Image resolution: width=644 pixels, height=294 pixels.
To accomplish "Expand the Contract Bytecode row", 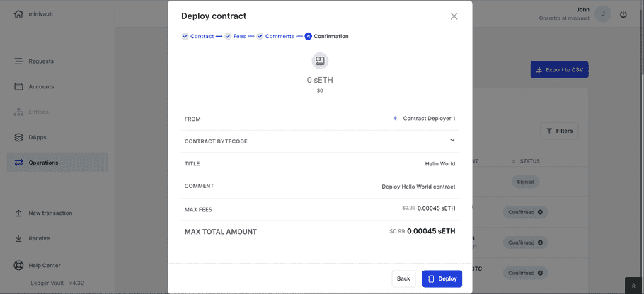I will (452, 141).
